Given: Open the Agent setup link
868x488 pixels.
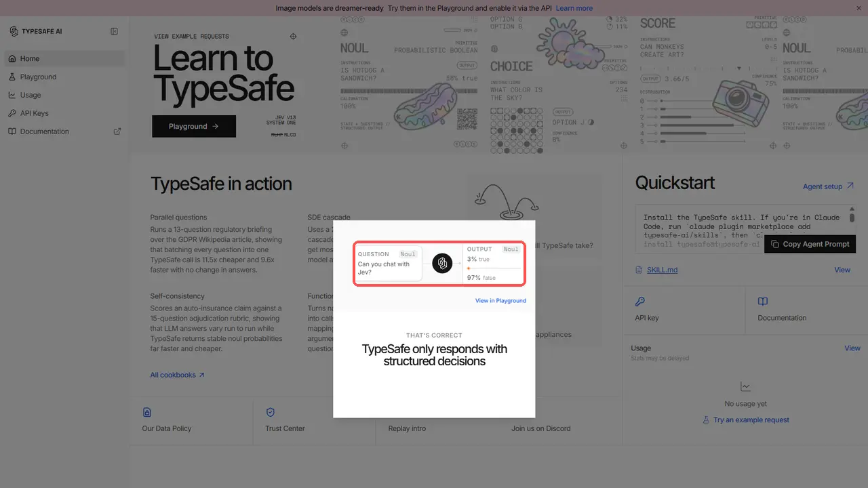Looking at the screenshot, I should point(828,186).
